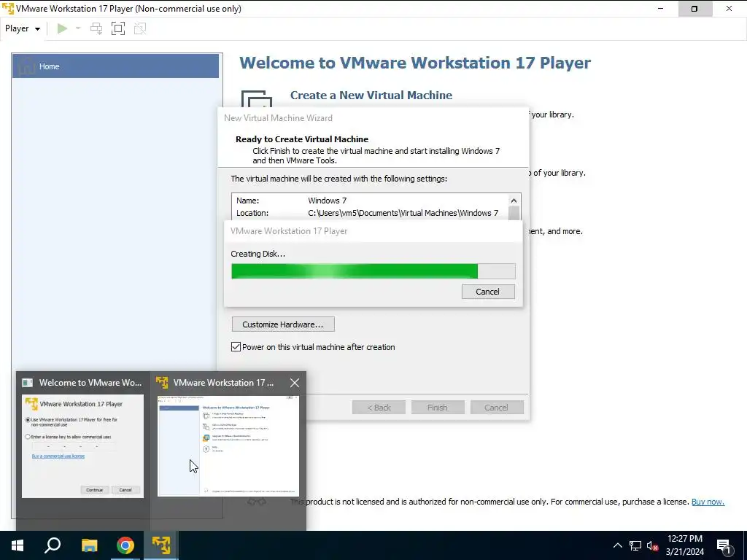Click the Location path row in settings list
Viewport: 747px width, 560px height.
(370, 213)
